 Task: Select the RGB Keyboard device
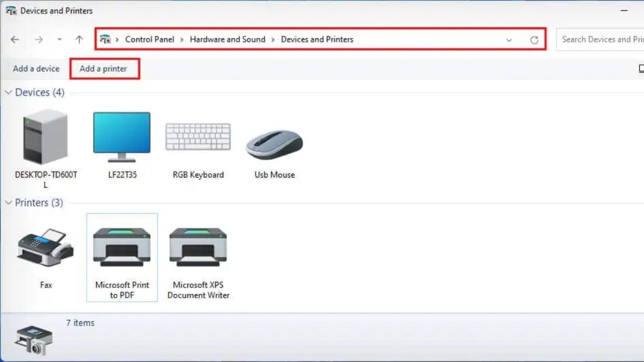click(x=198, y=138)
